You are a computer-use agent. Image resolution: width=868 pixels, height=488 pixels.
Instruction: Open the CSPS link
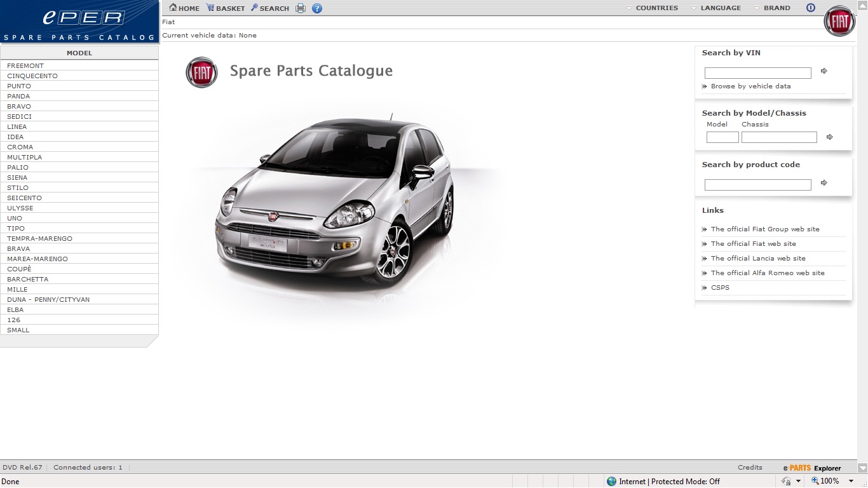pyautogui.click(x=720, y=288)
